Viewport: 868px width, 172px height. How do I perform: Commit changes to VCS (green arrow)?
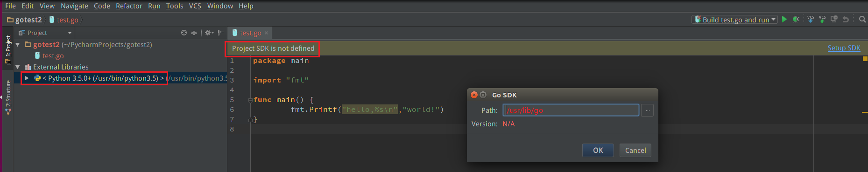[822, 19]
